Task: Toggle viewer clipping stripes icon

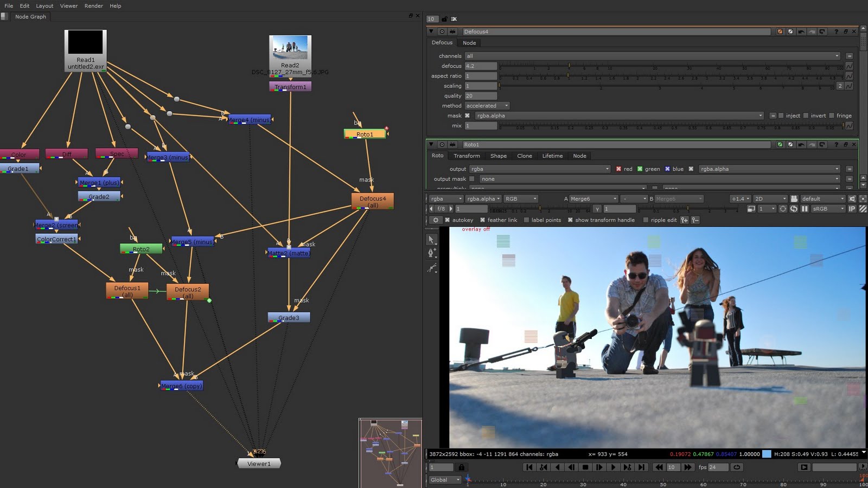Action: (x=863, y=209)
